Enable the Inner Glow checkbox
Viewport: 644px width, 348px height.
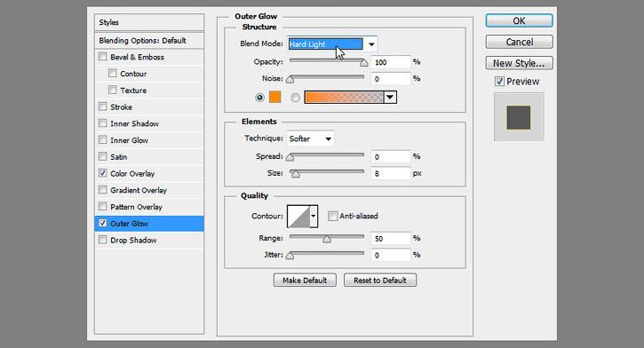coord(103,140)
